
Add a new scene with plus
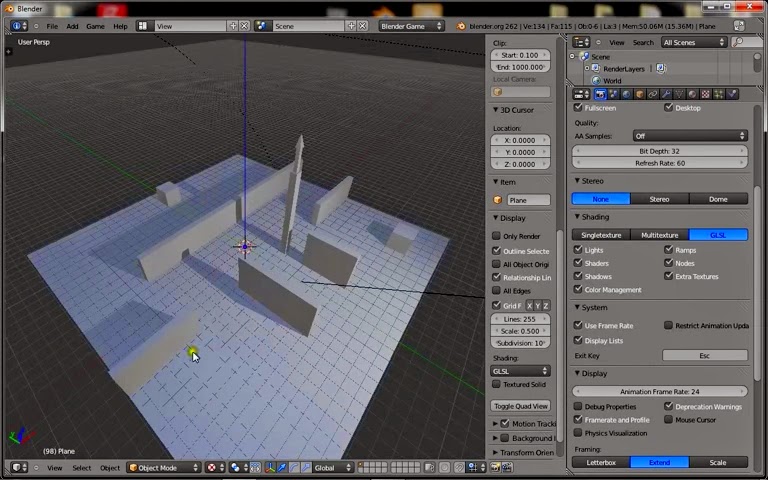351,26
